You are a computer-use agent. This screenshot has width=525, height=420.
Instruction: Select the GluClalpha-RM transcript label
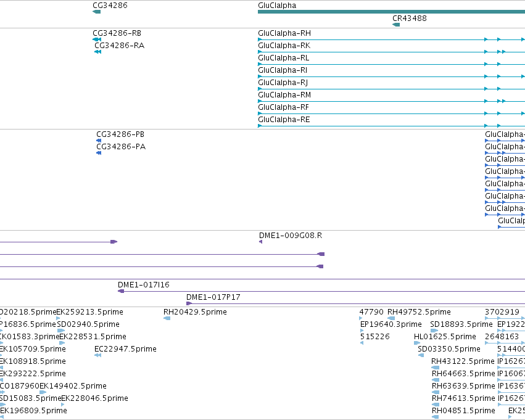[284, 95]
